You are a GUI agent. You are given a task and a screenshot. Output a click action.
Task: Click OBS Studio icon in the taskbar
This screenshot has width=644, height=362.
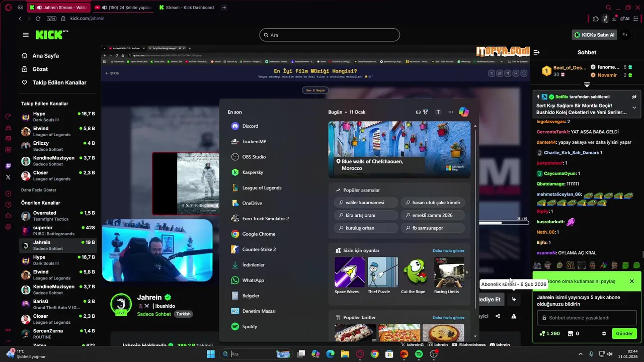(434, 354)
